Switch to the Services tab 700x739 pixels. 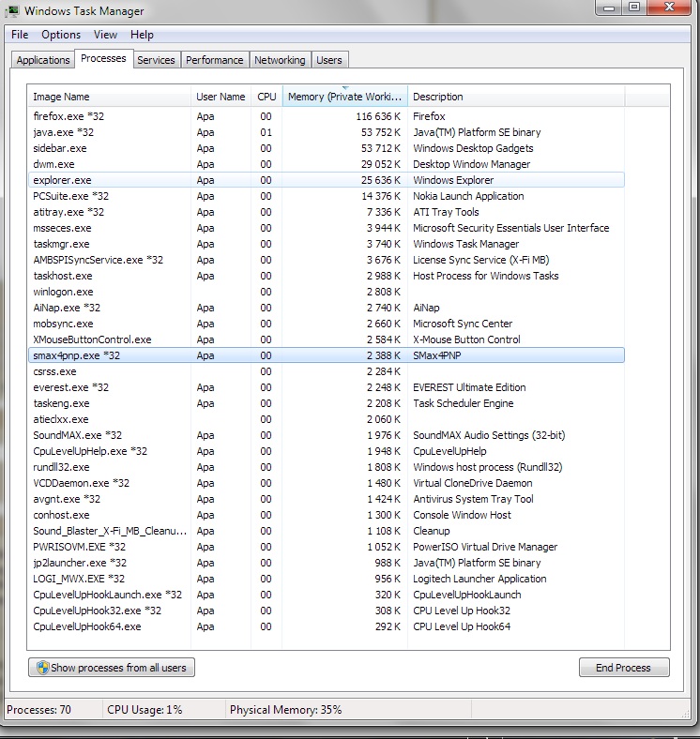tap(156, 60)
